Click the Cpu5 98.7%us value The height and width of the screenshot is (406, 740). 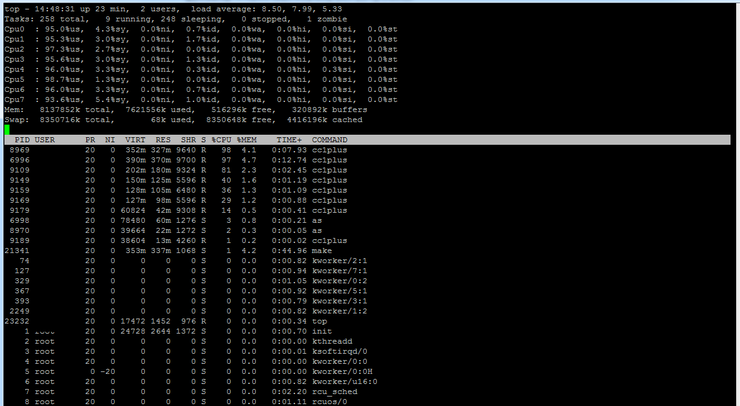[x=62, y=79]
